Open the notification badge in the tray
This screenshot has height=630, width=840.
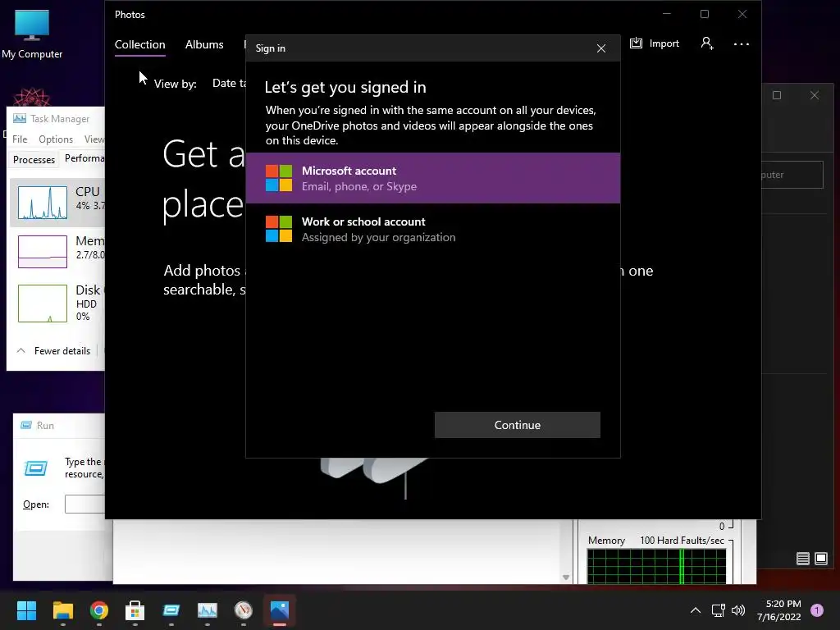pyautogui.click(x=817, y=610)
